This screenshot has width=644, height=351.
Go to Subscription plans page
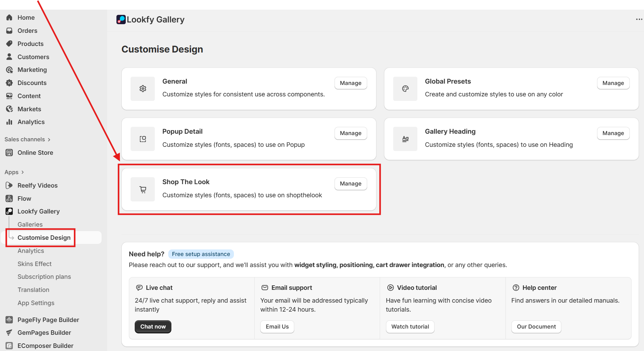click(44, 277)
